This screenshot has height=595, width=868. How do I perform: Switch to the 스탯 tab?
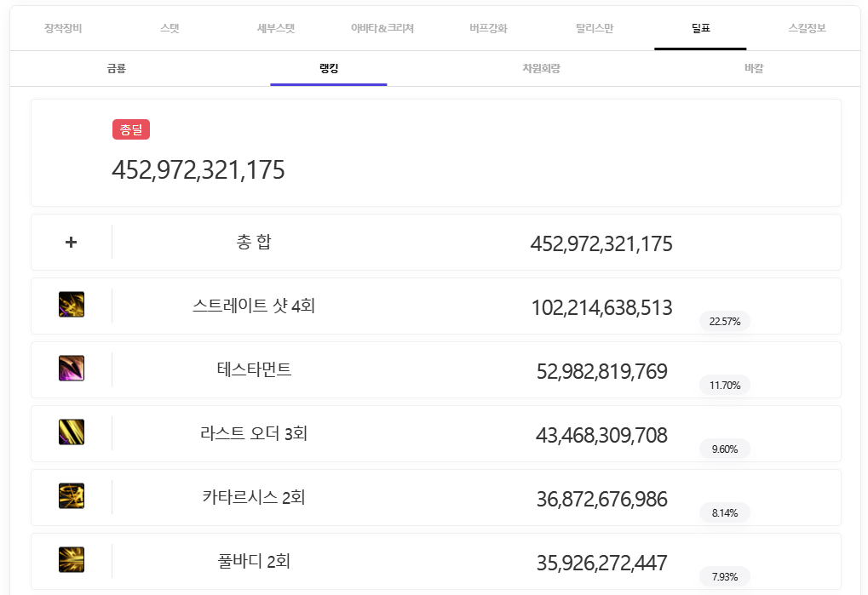[x=170, y=28]
